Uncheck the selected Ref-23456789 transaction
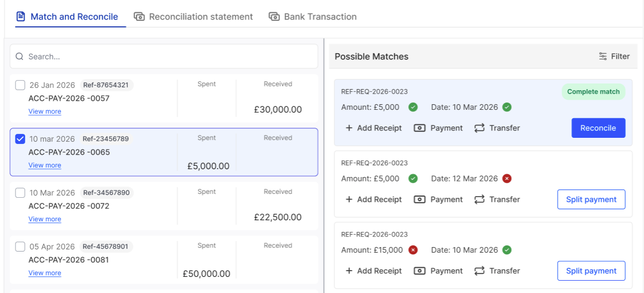Image resolution: width=644 pixels, height=293 pixels. tap(20, 139)
